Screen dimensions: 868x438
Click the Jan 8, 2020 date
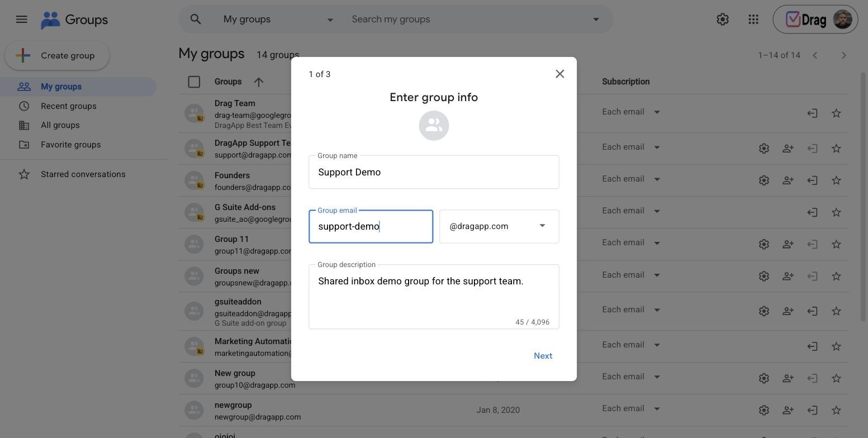tap(498, 410)
